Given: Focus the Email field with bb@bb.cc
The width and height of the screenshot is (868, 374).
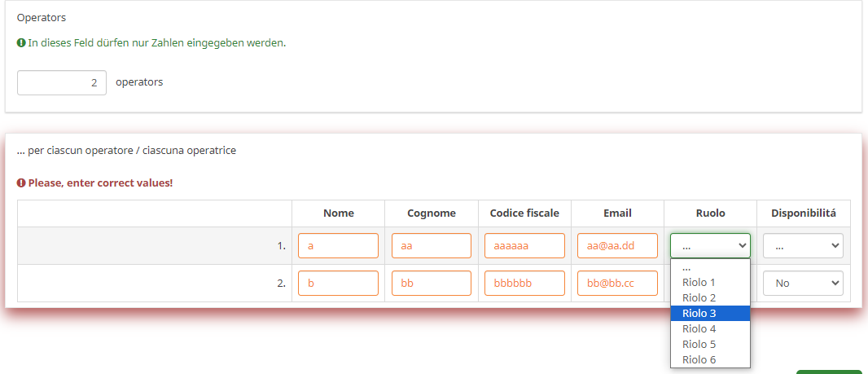Looking at the screenshot, I should 617,284.
